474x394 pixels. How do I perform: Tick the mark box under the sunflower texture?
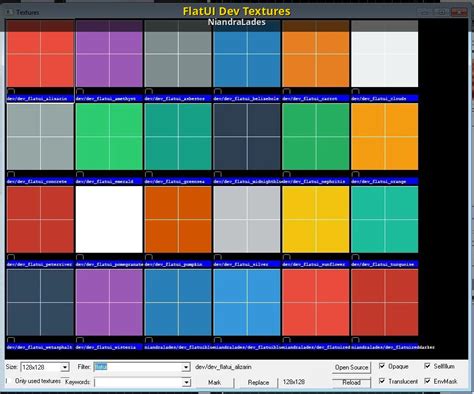[x=287, y=257]
